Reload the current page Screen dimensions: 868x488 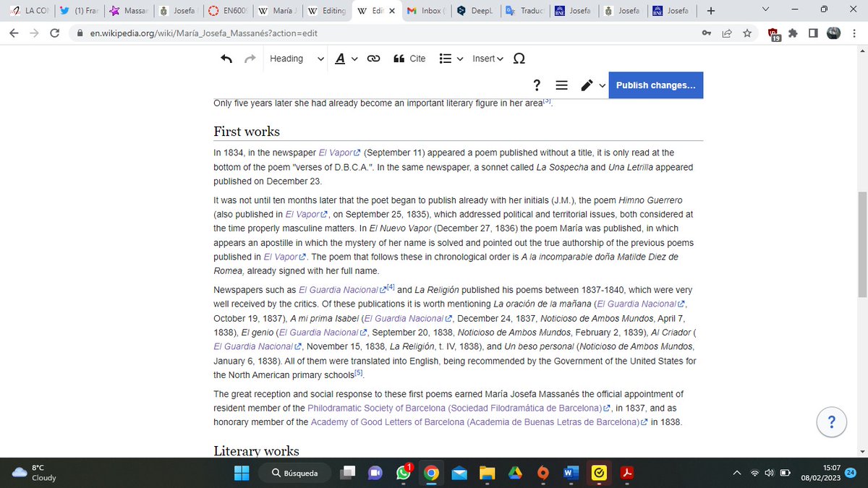[x=54, y=33]
